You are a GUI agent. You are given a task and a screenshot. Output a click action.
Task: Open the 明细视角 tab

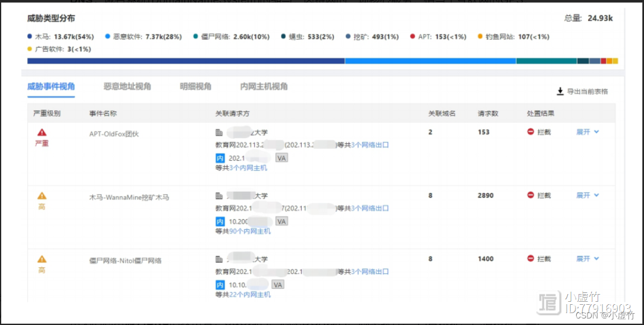(x=195, y=87)
